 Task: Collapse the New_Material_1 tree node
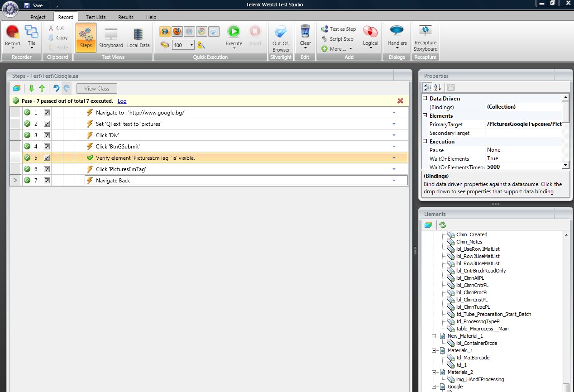[434, 336]
